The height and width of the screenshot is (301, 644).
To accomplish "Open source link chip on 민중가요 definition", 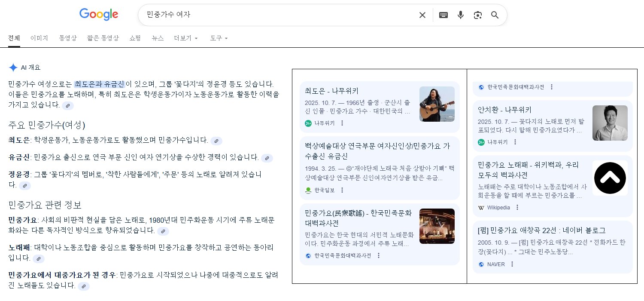I will (163, 231).
